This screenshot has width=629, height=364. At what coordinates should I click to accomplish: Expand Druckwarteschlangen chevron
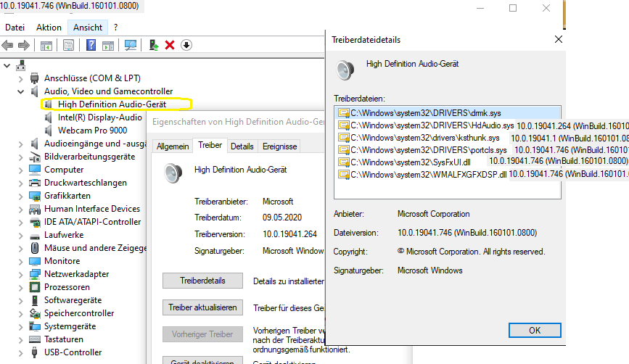click(20, 183)
